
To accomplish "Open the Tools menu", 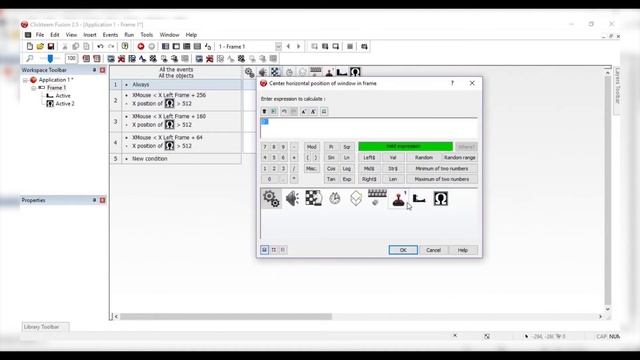I will (147, 35).
